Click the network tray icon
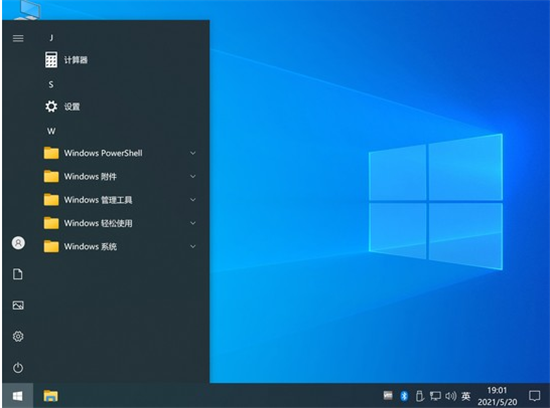550x408 pixels. [435, 396]
